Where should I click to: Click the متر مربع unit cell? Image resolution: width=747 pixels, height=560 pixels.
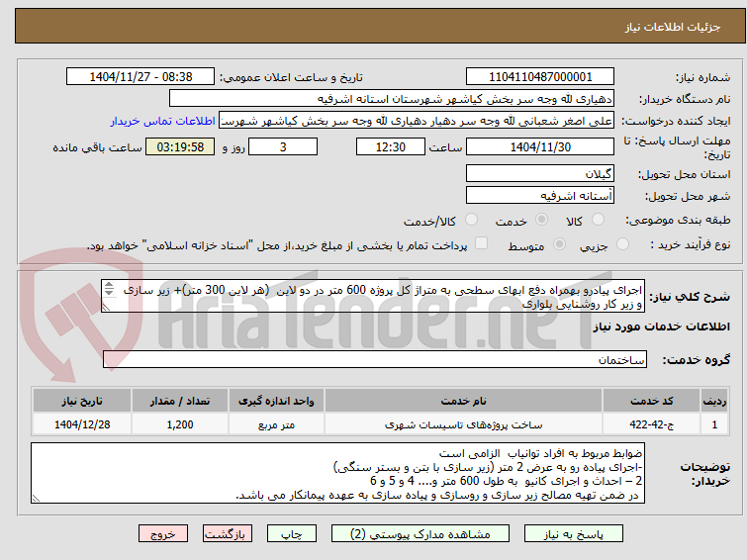pyautogui.click(x=276, y=424)
